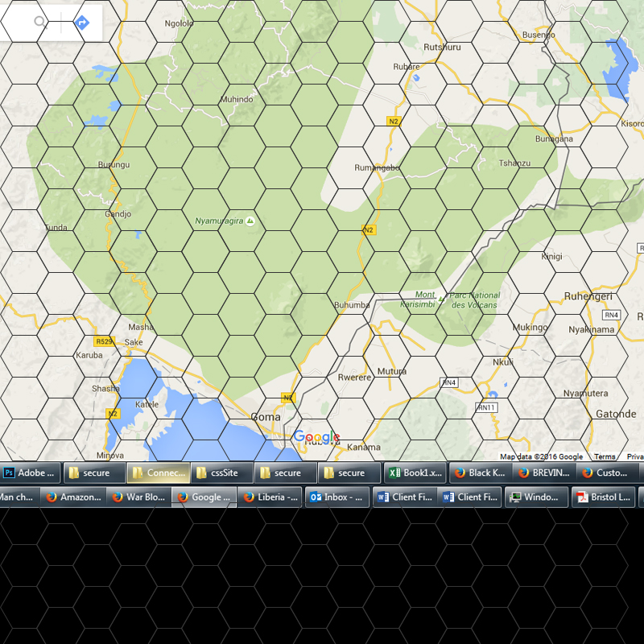
Task: Click the R529 road shield near Sake
Action: pos(104,341)
